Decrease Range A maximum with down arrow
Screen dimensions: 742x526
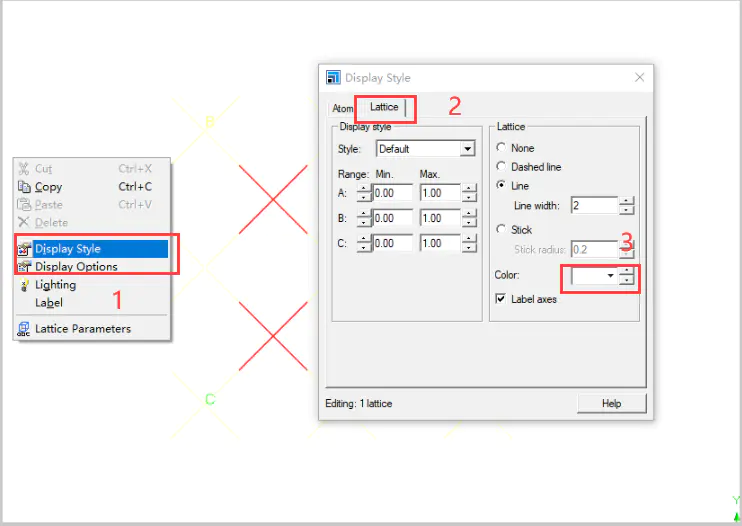(x=469, y=197)
